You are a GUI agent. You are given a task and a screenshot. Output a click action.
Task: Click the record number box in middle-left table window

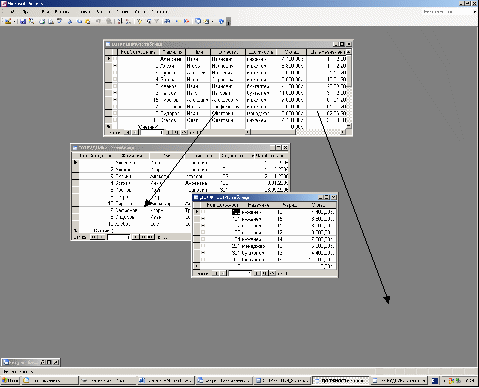119,237
